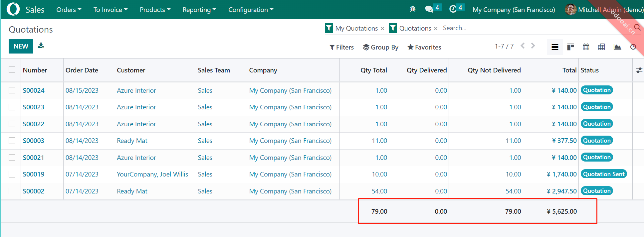This screenshot has height=237, width=644.
Task: Switch to graph view
Action: (617, 47)
